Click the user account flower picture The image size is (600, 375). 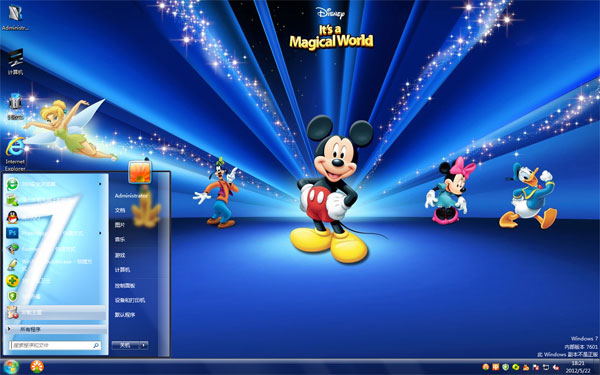pos(140,172)
